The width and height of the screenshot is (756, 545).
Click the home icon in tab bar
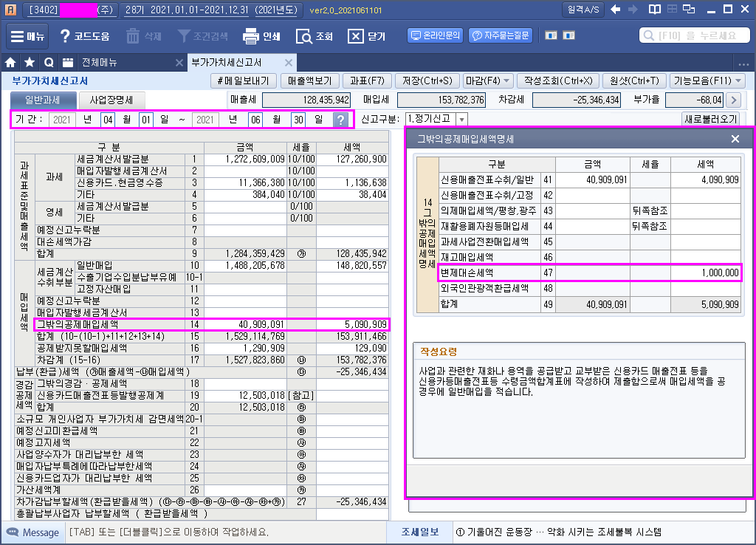(11, 63)
